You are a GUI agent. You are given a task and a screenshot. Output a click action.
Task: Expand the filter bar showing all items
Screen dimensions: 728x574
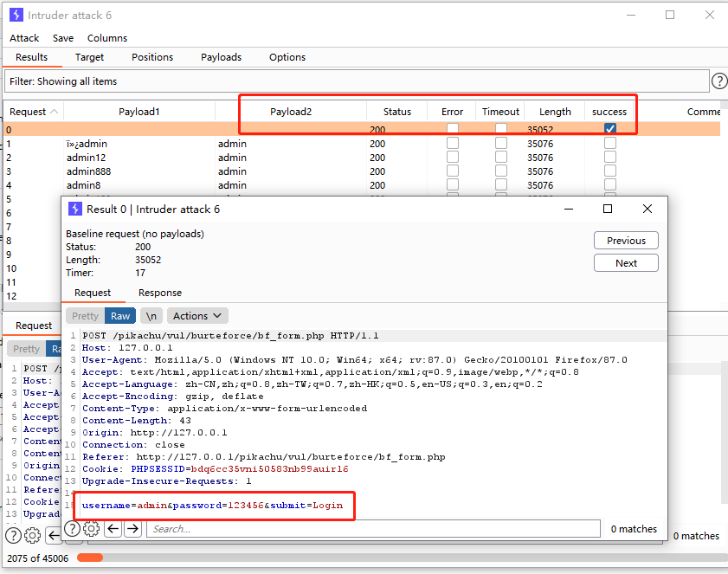click(x=346, y=81)
